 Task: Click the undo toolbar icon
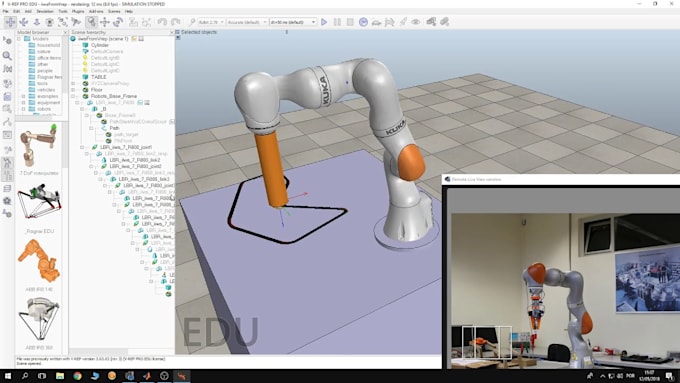tap(162, 22)
